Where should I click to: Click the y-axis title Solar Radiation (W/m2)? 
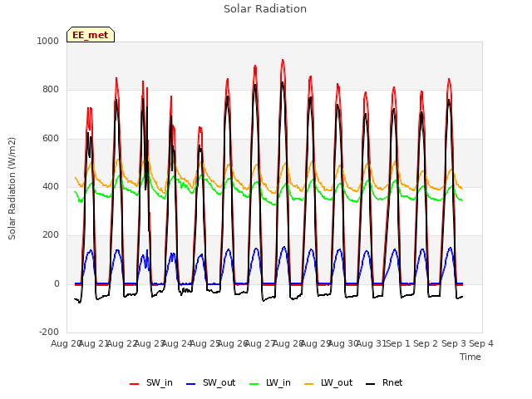(x=12, y=189)
